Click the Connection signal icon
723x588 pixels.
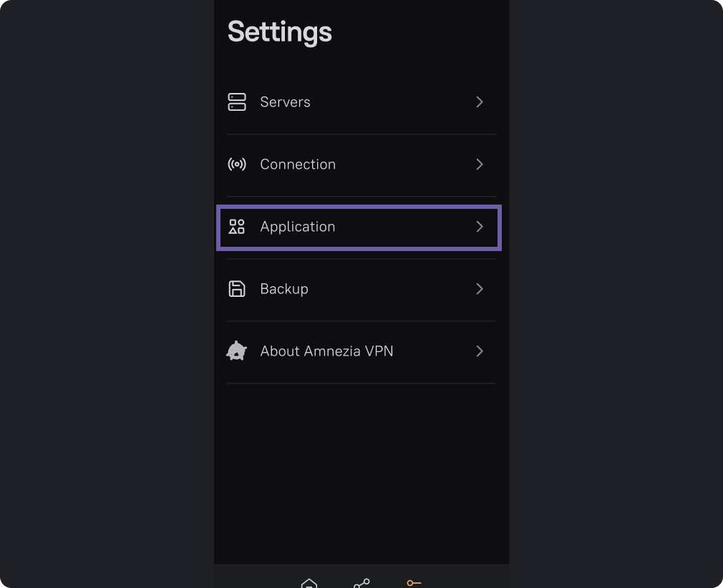click(x=237, y=165)
